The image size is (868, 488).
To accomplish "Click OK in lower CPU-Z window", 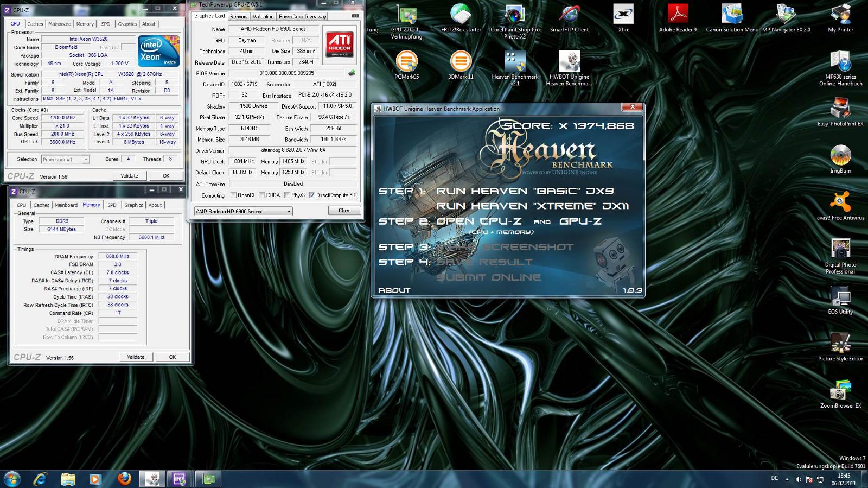I will click(x=173, y=357).
